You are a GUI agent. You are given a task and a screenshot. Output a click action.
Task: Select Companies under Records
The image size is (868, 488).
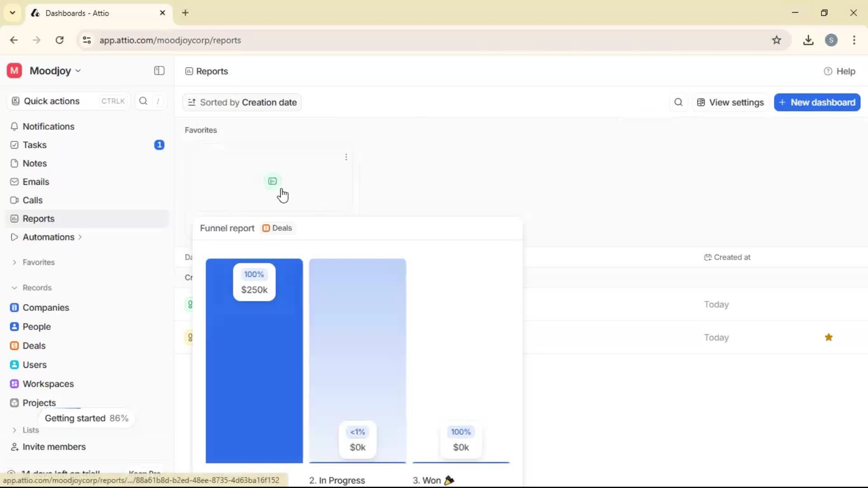point(45,308)
